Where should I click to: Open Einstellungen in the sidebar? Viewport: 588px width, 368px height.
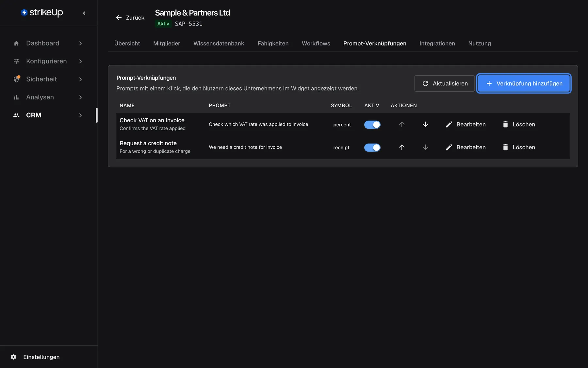pos(41,357)
